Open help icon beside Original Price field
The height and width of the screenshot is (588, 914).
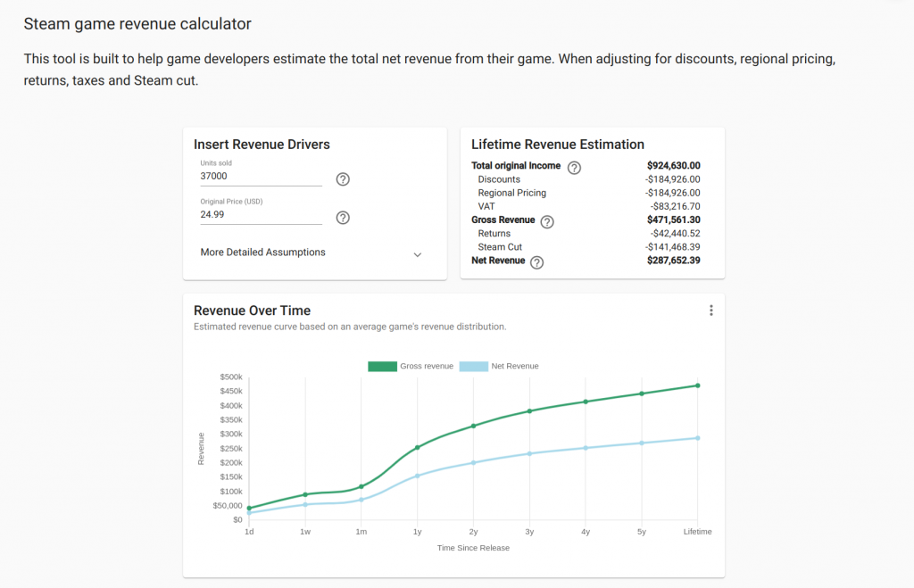[343, 218]
